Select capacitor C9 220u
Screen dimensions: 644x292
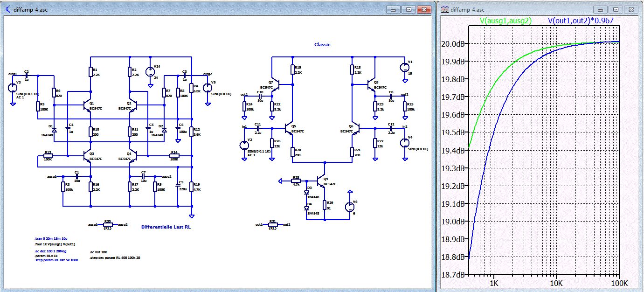tap(178, 186)
